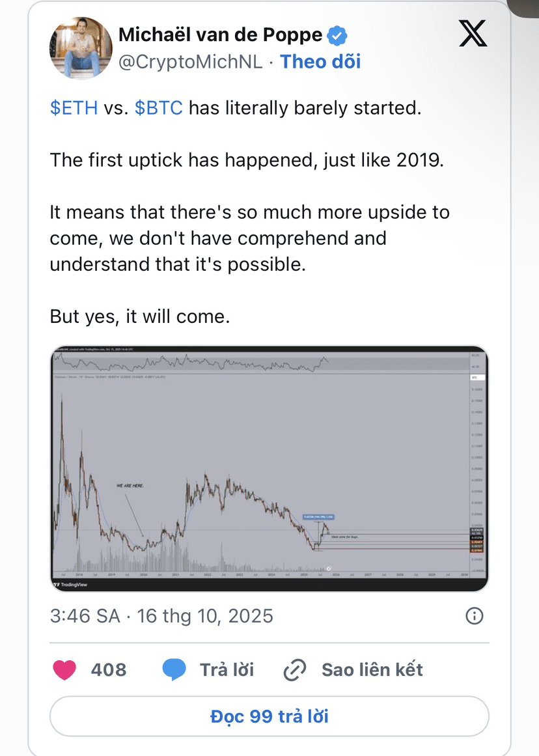Open Đọc 99 trả lời button

click(x=269, y=716)
